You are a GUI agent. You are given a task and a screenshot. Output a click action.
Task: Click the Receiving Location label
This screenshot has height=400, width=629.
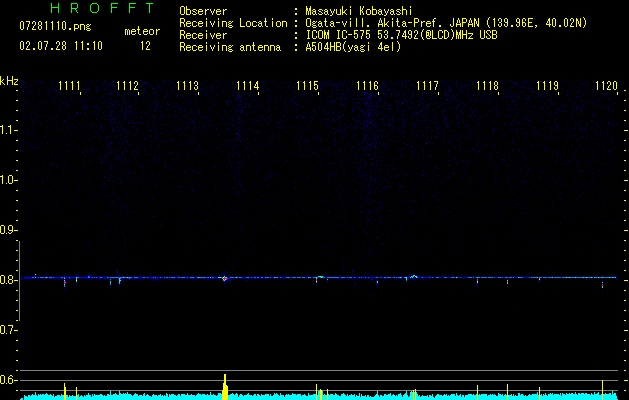[233, 23]
